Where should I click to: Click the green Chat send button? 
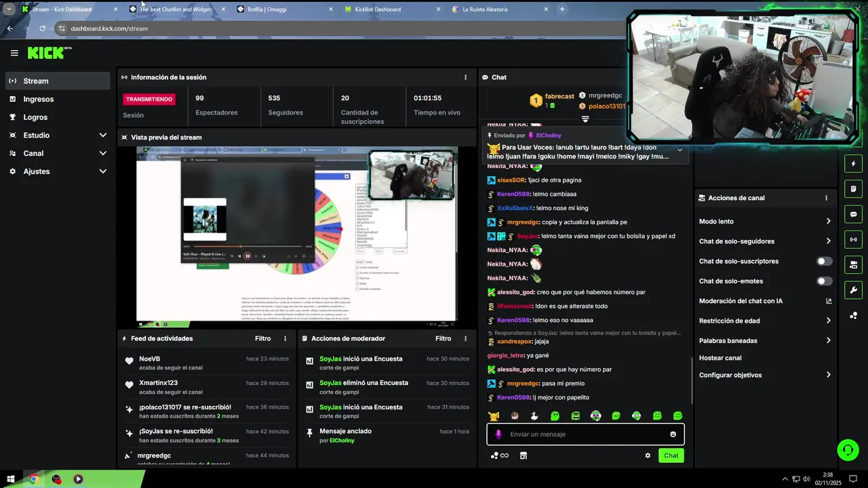[x=671, y=455]
